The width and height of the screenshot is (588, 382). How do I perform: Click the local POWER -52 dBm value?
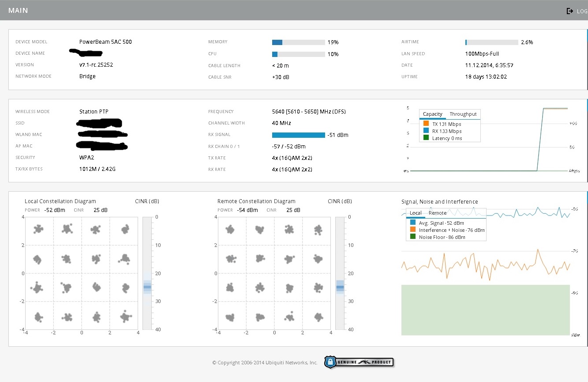[54, 210]
